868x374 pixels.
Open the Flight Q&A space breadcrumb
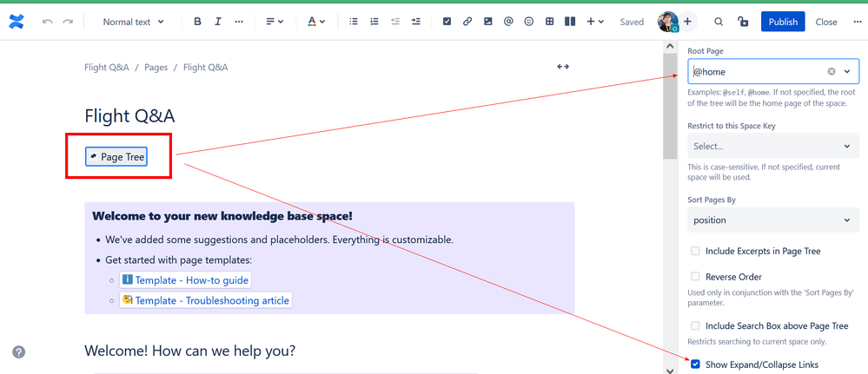107,68
